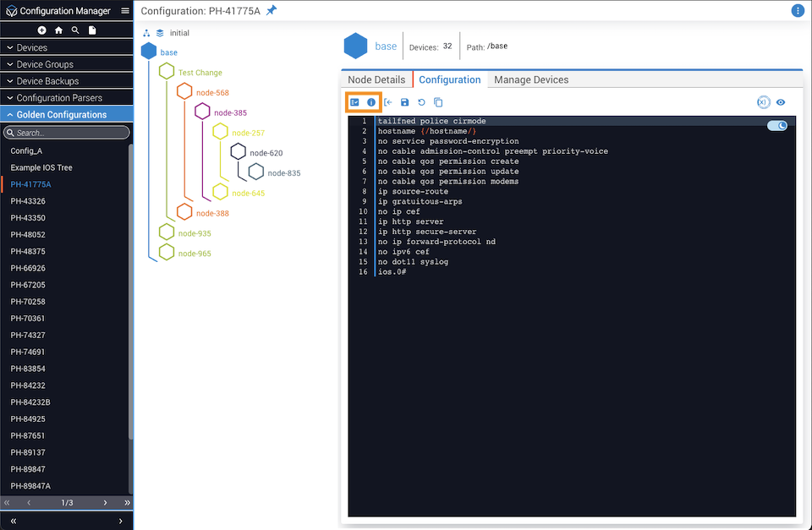Go to the home icon in the sidebar

tap(58, 30)
